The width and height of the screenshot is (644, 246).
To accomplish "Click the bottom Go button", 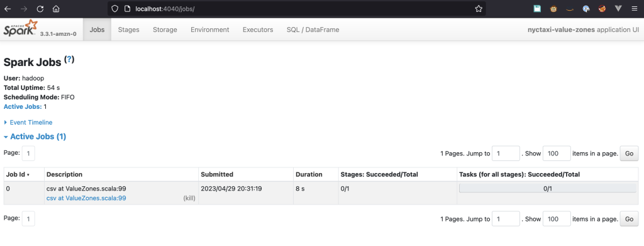I will click(x=629, y=219).
